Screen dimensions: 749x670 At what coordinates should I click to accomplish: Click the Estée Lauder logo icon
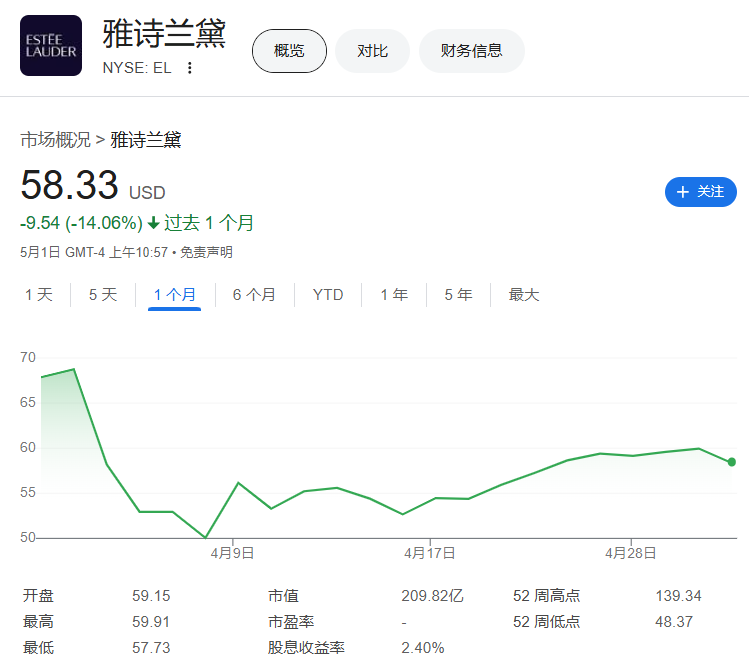(x=51, y=45)
